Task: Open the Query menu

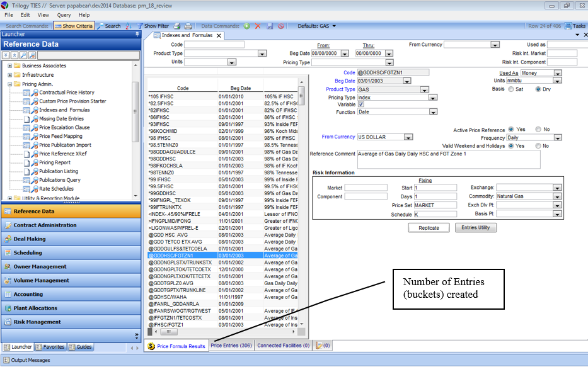Action: tap(64, 14)
